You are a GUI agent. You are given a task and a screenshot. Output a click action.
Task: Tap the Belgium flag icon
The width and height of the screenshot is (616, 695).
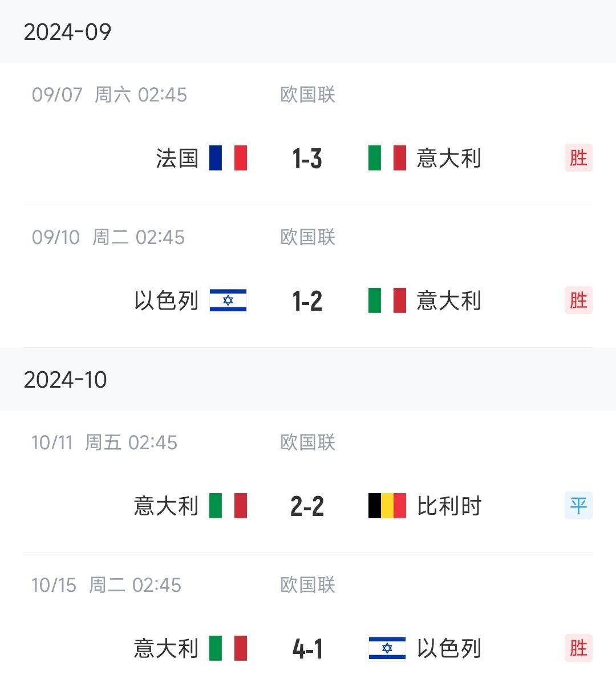387,506
